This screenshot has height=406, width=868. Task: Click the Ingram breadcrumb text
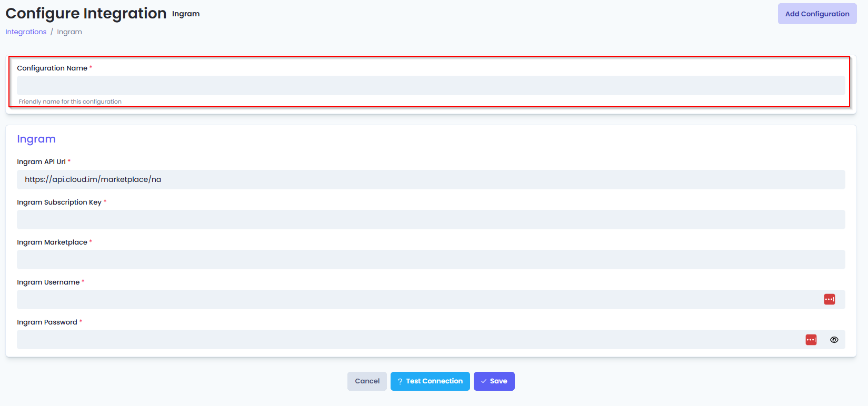click(69, 32)
